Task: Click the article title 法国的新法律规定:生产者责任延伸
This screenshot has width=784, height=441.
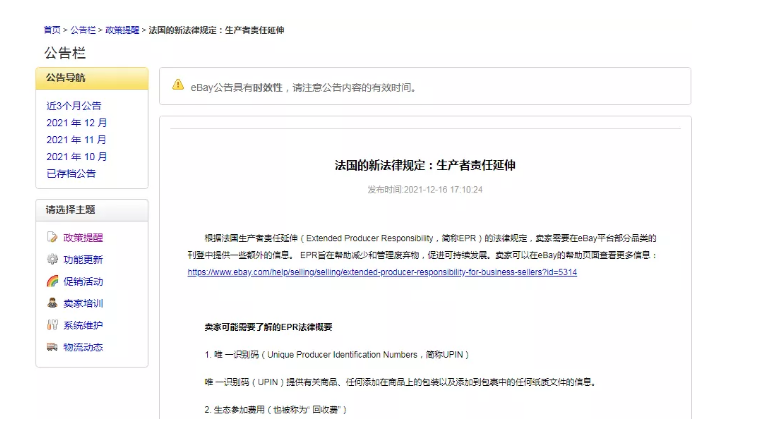Action: point(425,165)
